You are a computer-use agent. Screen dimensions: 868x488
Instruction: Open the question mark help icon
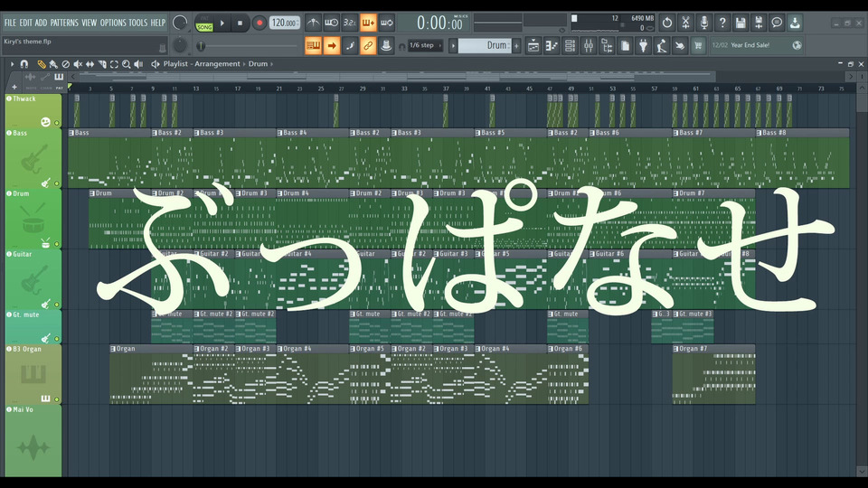coord(722,23)
